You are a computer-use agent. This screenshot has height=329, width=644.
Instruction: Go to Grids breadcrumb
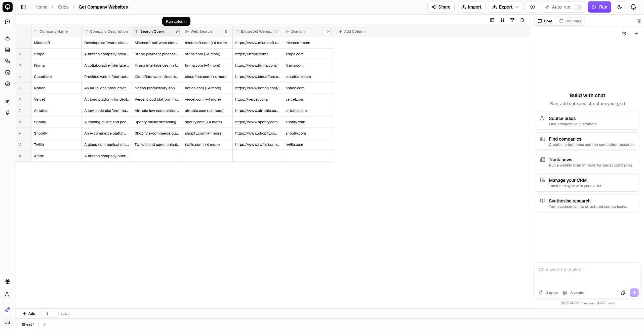tap(63, 7)
